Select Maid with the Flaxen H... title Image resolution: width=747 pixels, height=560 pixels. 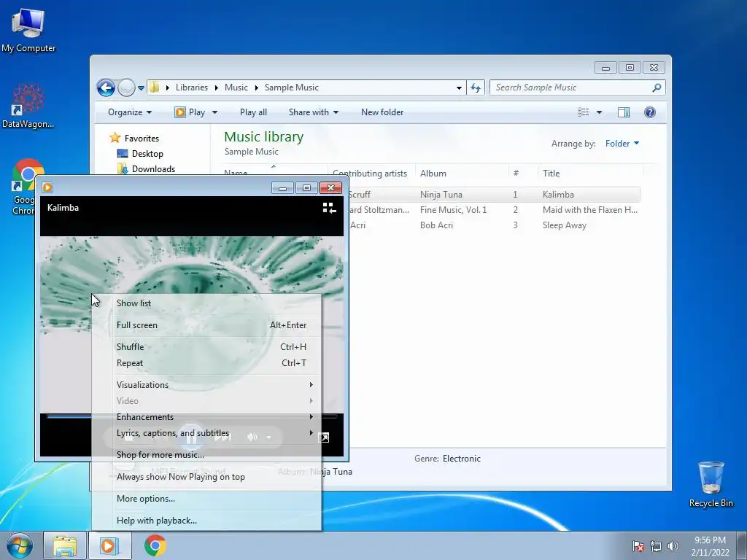point(589,209)
